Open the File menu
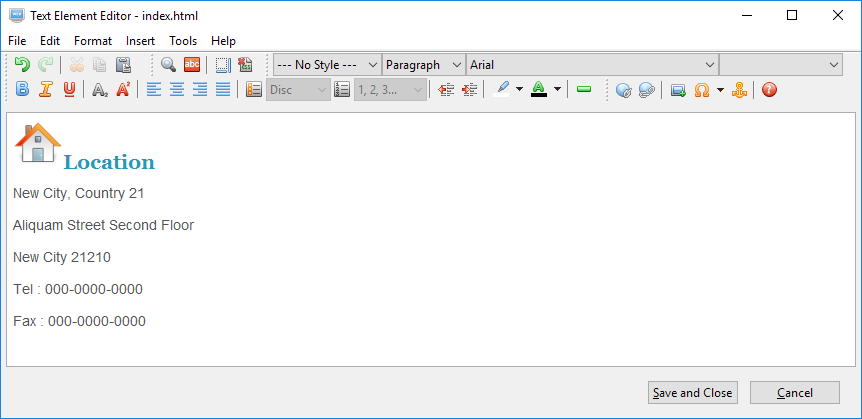The width and height of the screenshot is (862, 419). click(17, 41)
